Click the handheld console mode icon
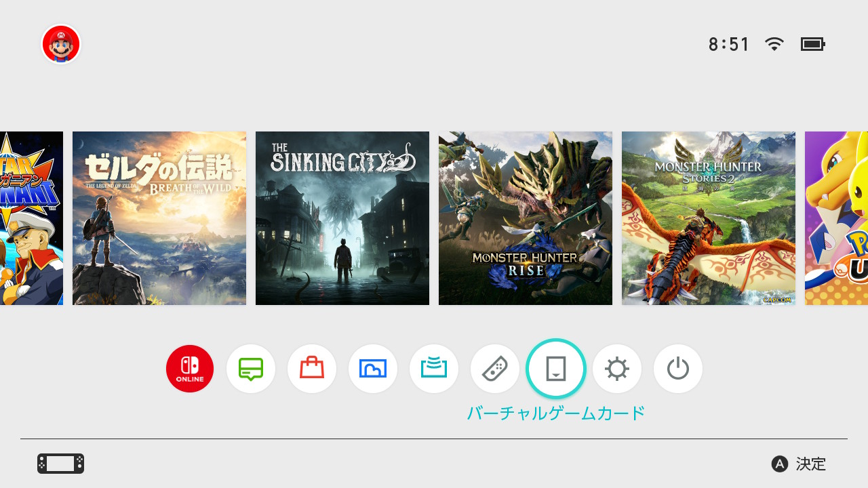 point(60,464)
